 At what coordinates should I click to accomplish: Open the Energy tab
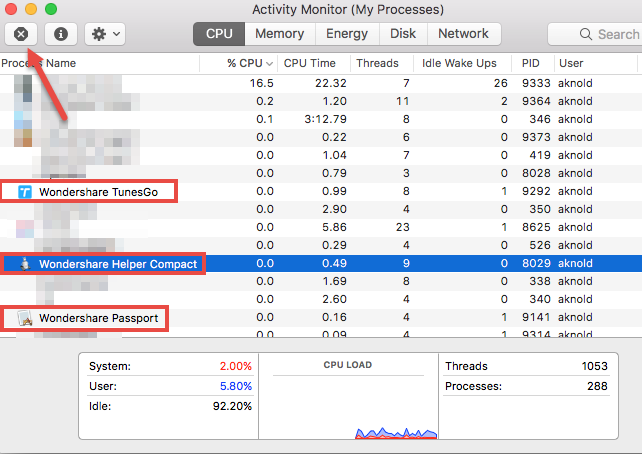tap(347, 34)
